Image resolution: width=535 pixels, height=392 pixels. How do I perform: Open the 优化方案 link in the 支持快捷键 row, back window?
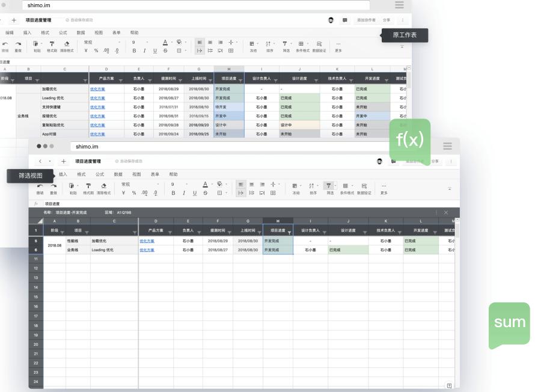tap(97, 107)
